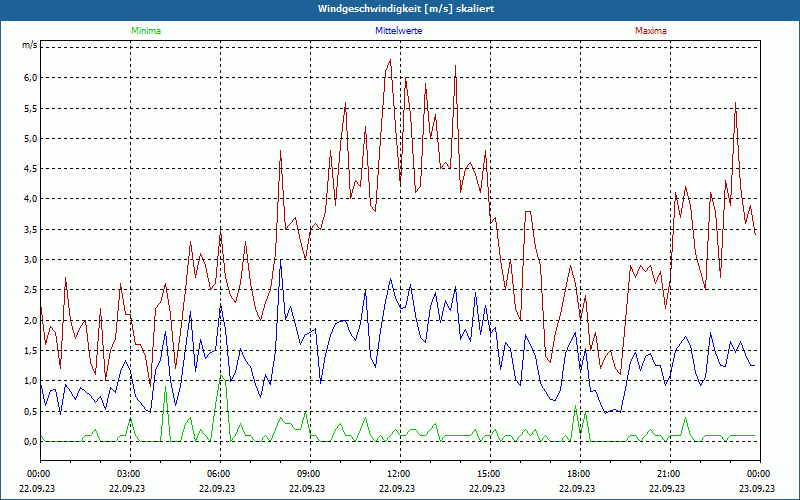Click the 5,0 y-axis value

[x=31, y=138]
